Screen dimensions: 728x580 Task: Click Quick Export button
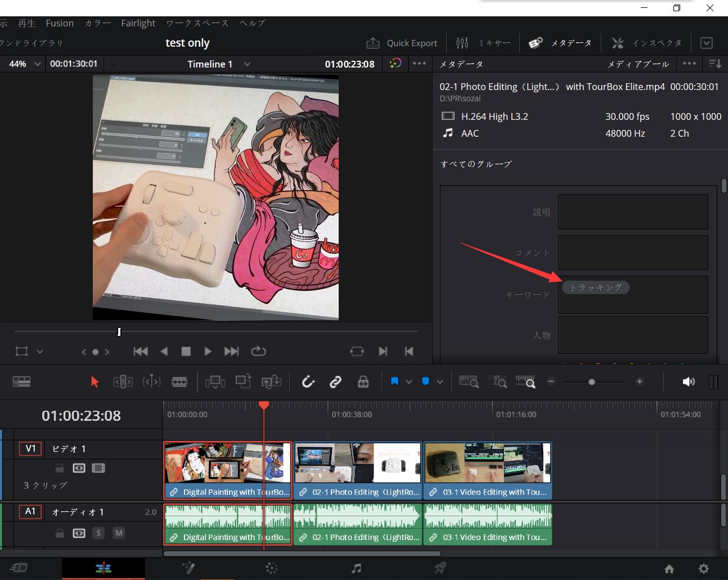(x=402, y=43)
